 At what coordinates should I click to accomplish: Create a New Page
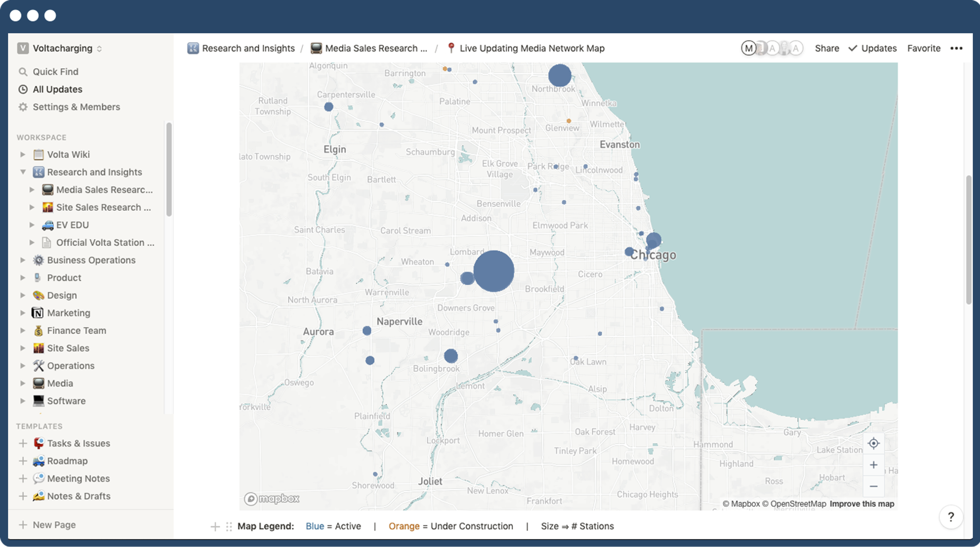click(47, 525)
